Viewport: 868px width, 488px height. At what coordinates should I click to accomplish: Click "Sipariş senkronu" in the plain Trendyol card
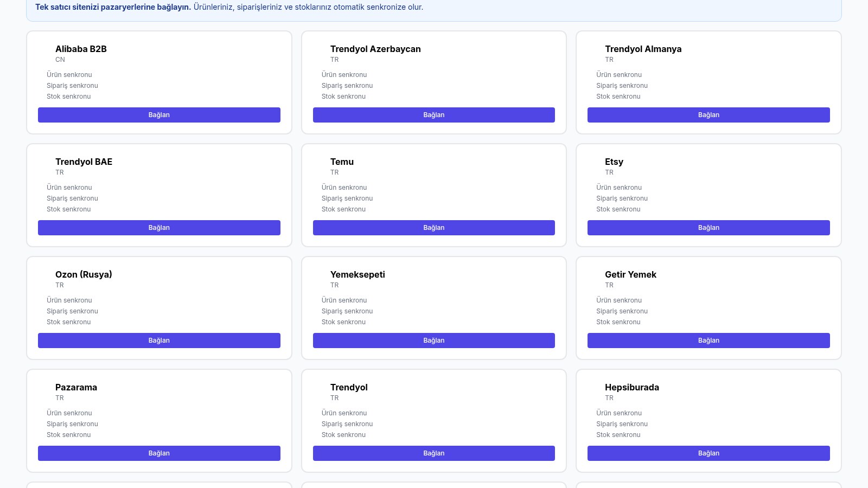click(347, 424)
